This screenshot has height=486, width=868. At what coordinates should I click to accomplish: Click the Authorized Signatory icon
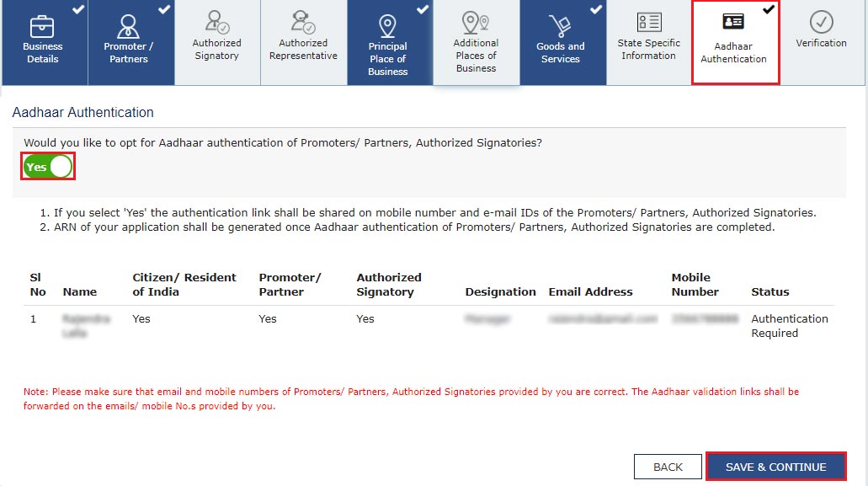[x=216, y=22]
